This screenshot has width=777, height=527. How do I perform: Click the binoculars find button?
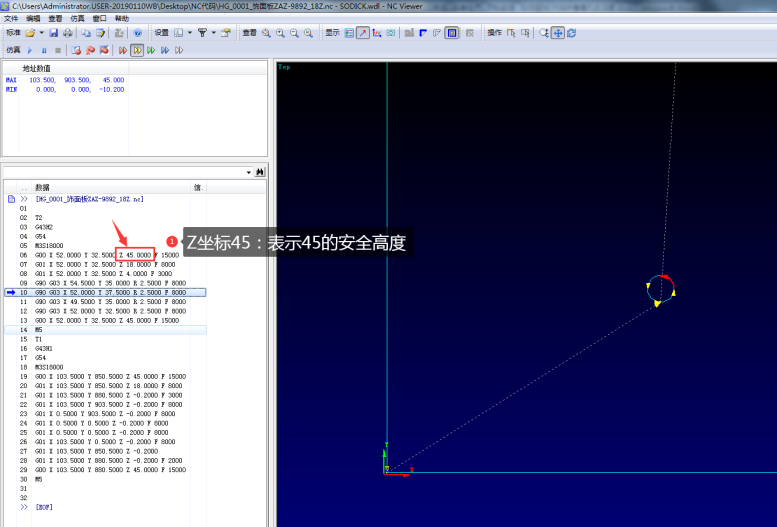click(x=260, y=172)
